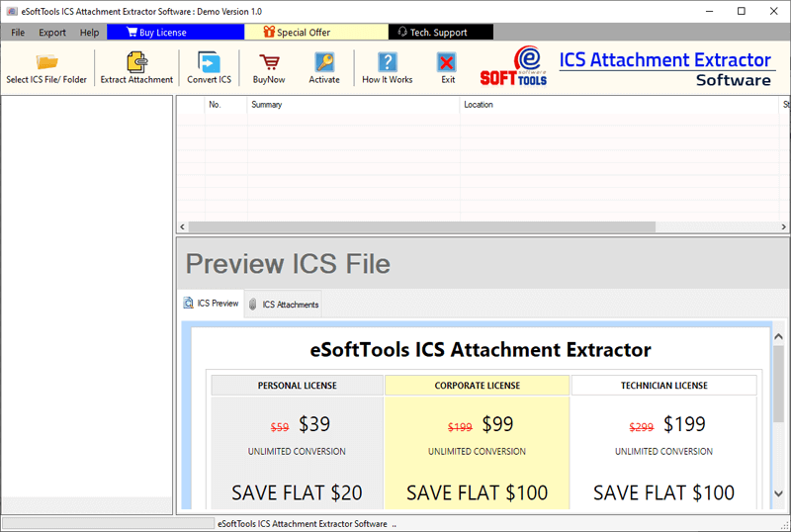Click the Preview ICS File heading
The height and width of the screenshot is (532, 791).
point(288,263)
